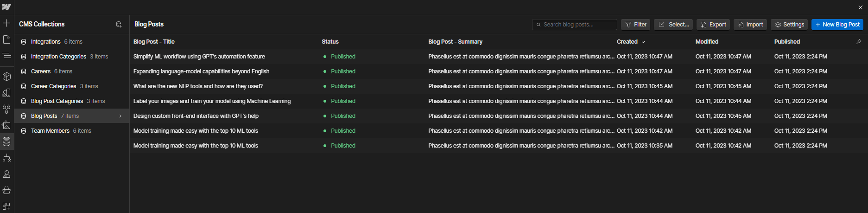
Task: Sort by Blog Post - Summary column
Action: (455, 42)
